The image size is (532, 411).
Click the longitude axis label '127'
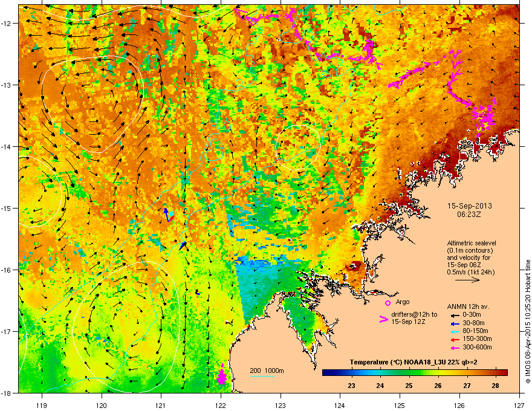[519, 405]
